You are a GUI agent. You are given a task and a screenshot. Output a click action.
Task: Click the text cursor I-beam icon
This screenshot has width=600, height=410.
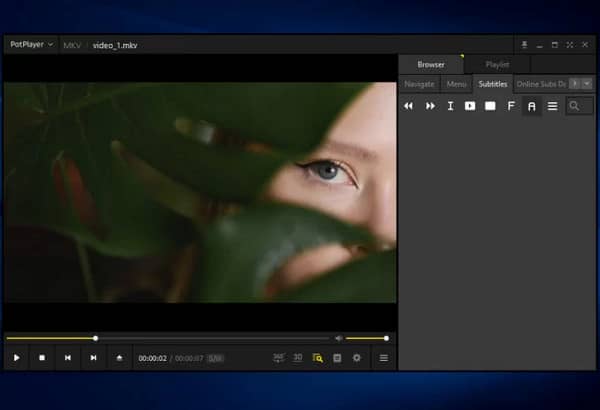coord(450,106)
